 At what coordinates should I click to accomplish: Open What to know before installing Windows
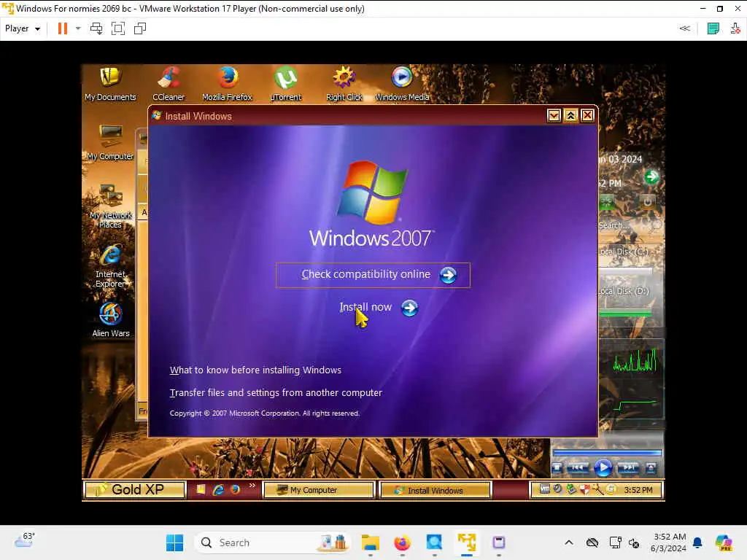click(255, 370)
